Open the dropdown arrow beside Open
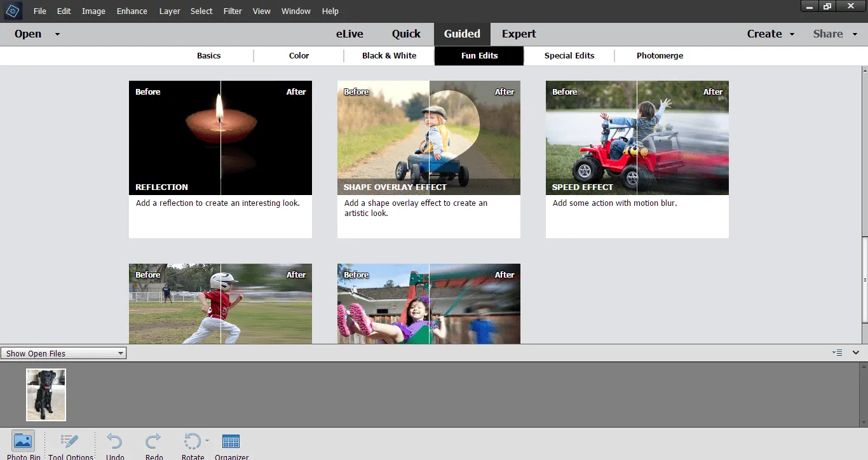Screen dimensions: 868x460 pyautogui.click(x=57, y=34)
